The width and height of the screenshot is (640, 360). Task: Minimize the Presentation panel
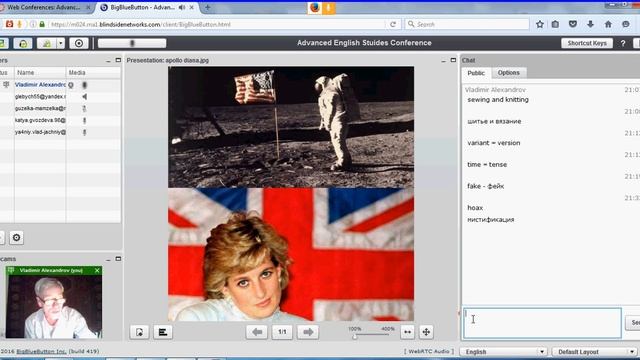[x=443, y=61]
